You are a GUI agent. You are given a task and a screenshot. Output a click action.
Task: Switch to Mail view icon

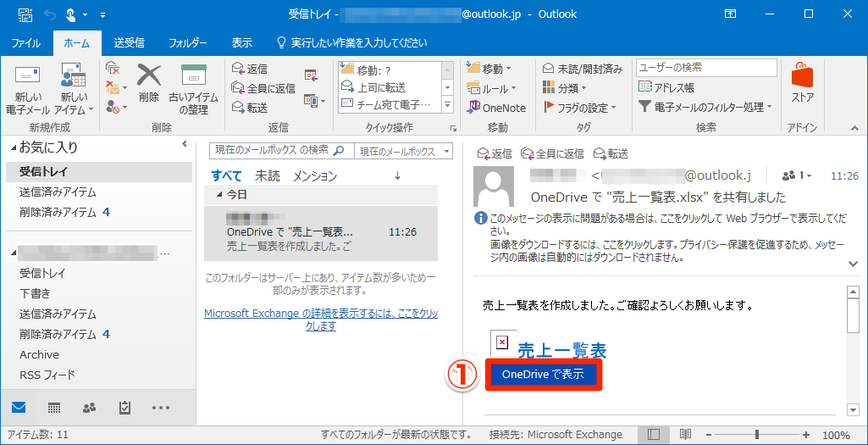click(19, 408)
